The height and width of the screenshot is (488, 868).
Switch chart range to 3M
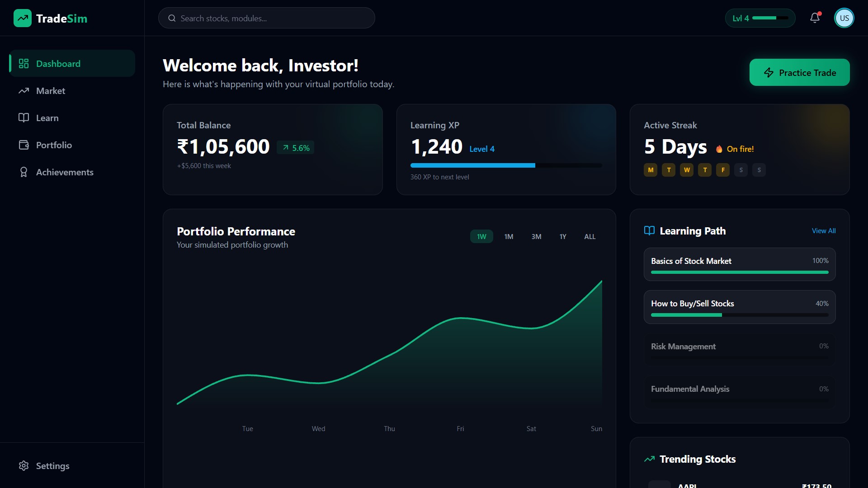(x=536, y=236)
